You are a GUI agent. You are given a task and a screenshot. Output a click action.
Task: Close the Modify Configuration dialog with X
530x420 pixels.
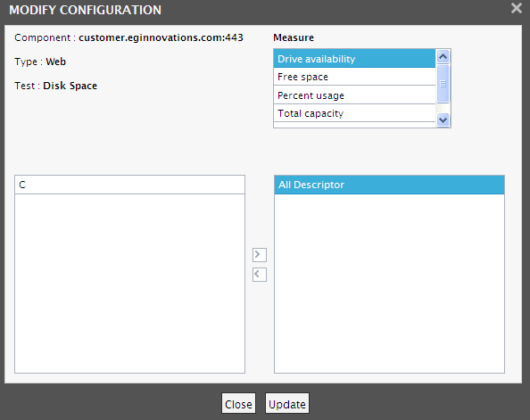point(516,8)
